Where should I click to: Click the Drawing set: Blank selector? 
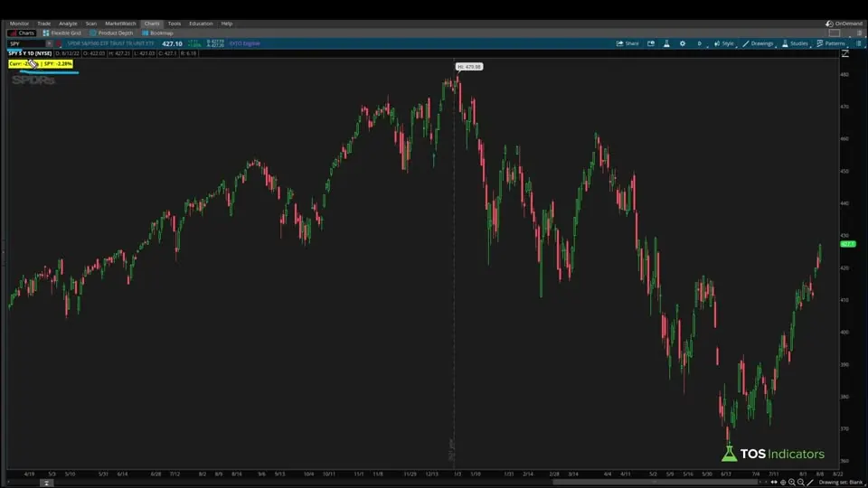tap(840, 483)
